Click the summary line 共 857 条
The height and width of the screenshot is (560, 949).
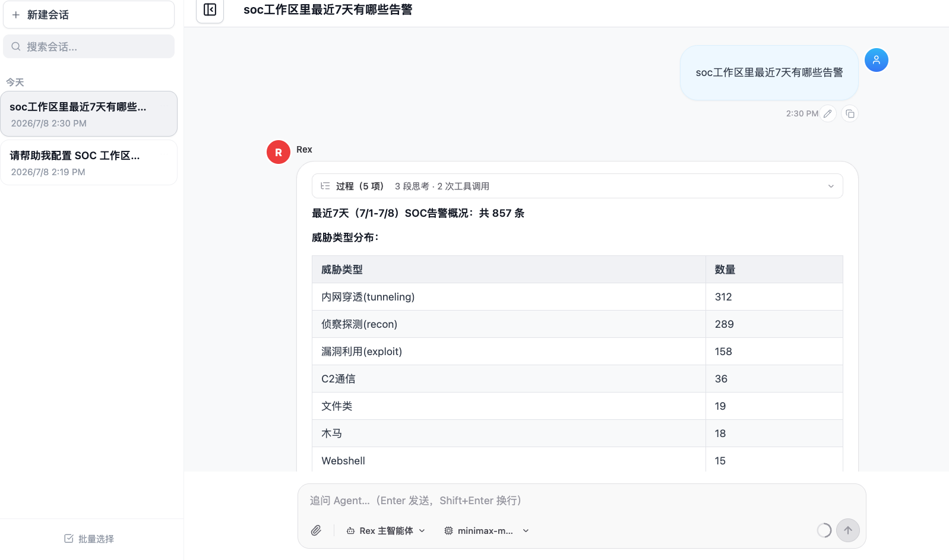418,213
